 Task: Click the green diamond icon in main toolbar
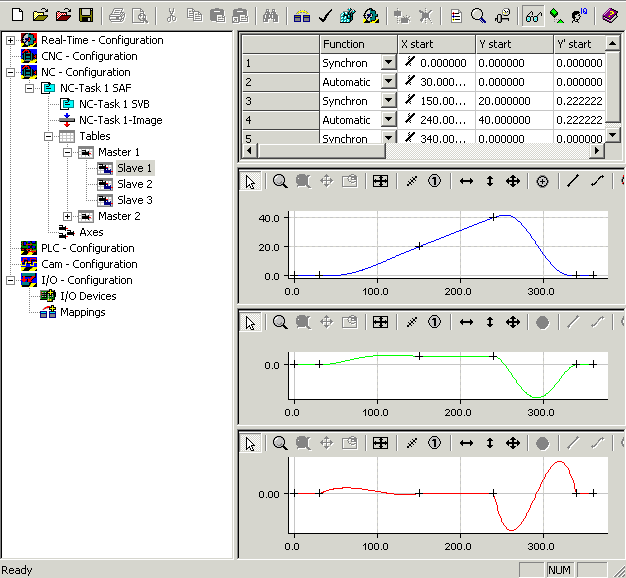click(x=556, y=16)
